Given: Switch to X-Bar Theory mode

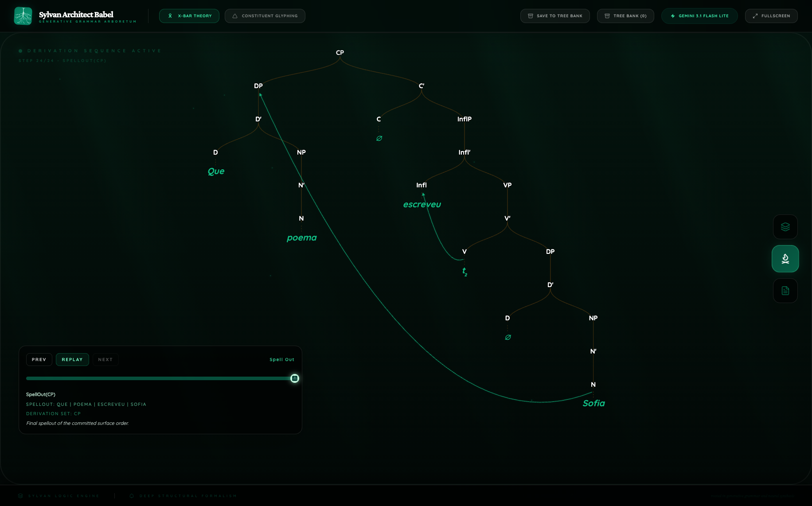Looking at the screenshot, I should click(189, 16).
